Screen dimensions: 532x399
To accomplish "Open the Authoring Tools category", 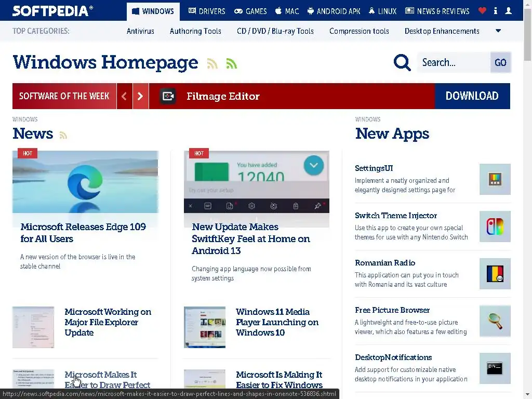I will tap(195, 31).
